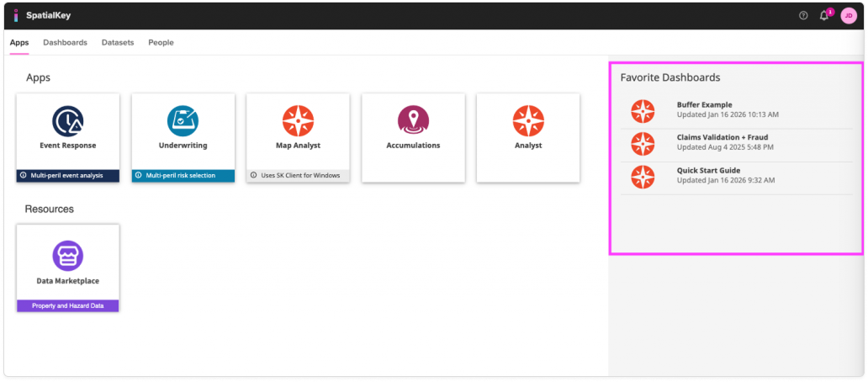Click the Property and Hazard Data banner
The width and height of the screenshot is (868, 382).
[x=67, y=305]
